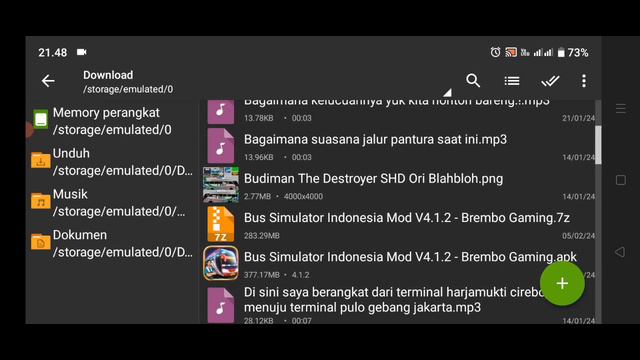Tap the 21.48 clock in status bar
The image size is (640, 360).
pos(53,53)
